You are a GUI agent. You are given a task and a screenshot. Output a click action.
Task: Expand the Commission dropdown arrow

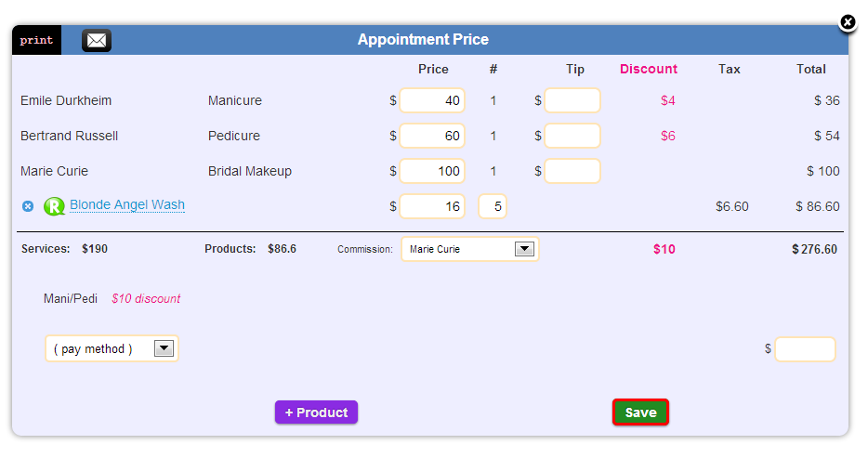(524, 249)
